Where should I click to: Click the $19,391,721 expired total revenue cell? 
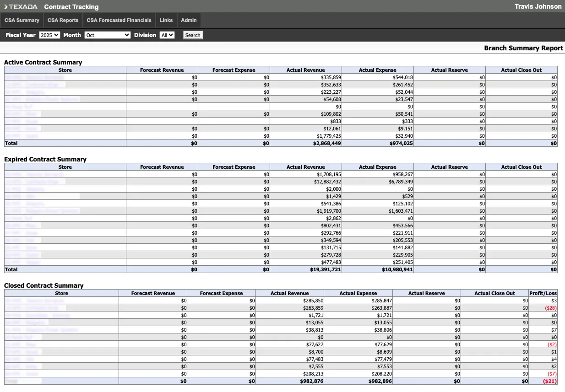click(x=325, y=269)
